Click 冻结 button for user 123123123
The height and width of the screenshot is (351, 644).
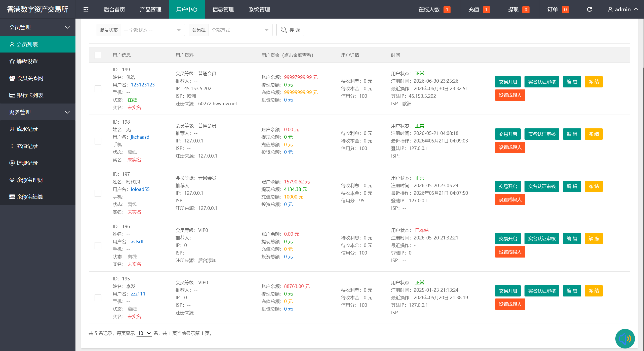[x=593, y=82]
